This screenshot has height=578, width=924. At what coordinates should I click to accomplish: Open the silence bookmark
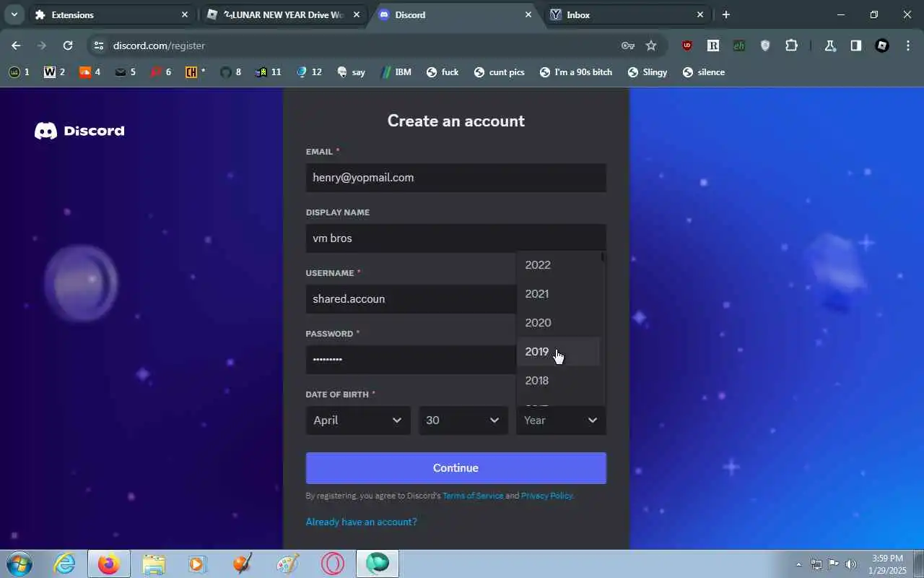[703, 72]
